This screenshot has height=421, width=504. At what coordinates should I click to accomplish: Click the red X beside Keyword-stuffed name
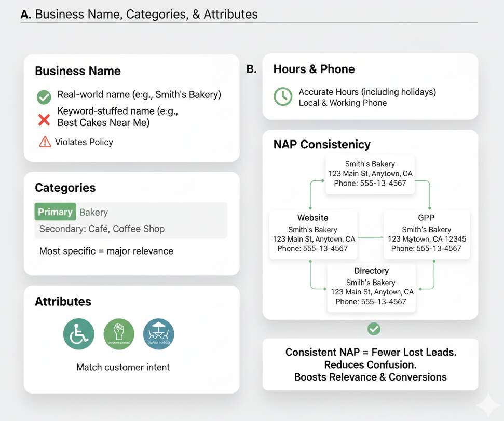point(44,120)
